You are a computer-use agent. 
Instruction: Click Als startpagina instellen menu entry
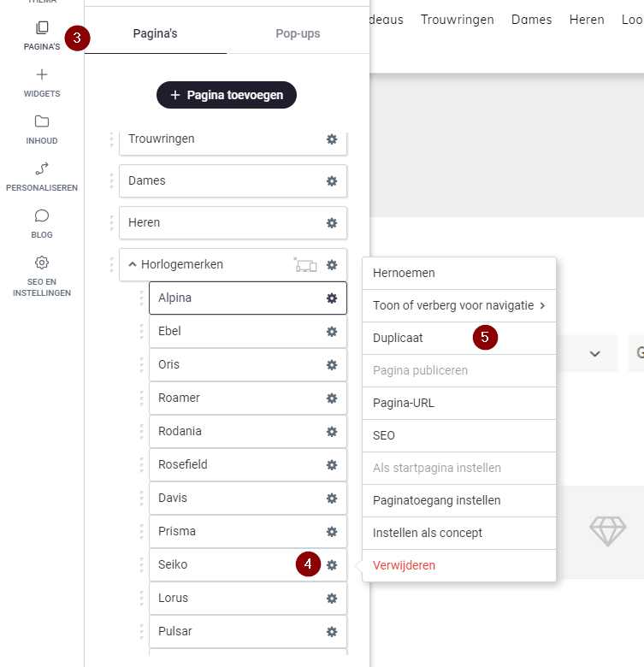click(459, 468)
